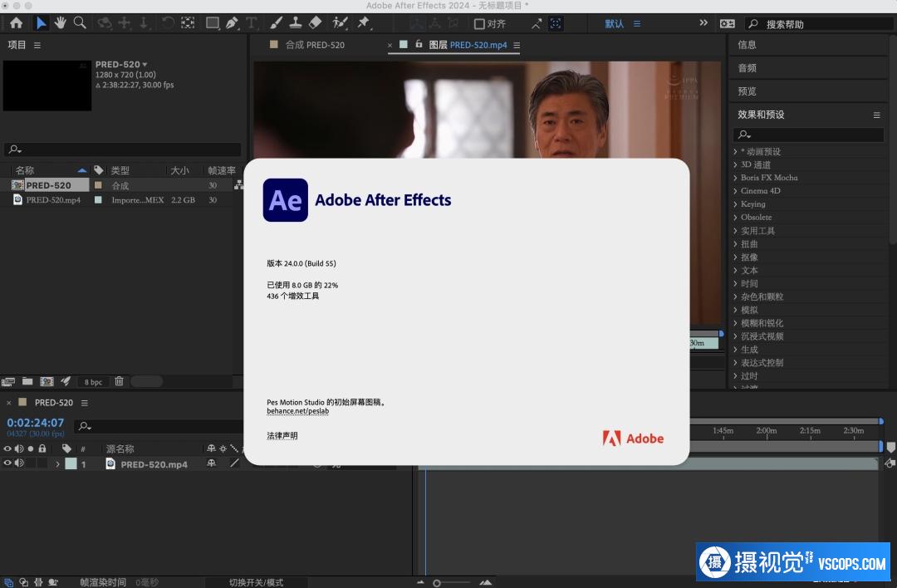Click the effects and presets search field
The height and width of the screenshot is (588, 897).
[808, 135]
